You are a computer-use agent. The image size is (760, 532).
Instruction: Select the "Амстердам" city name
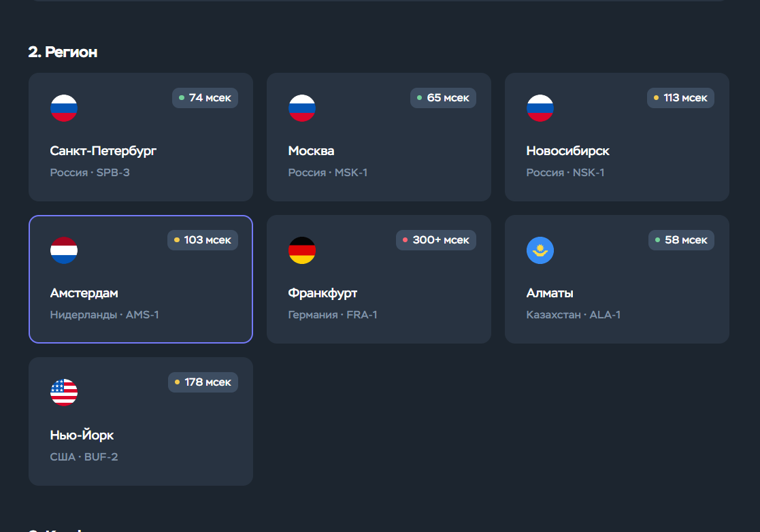click(84, 293)
